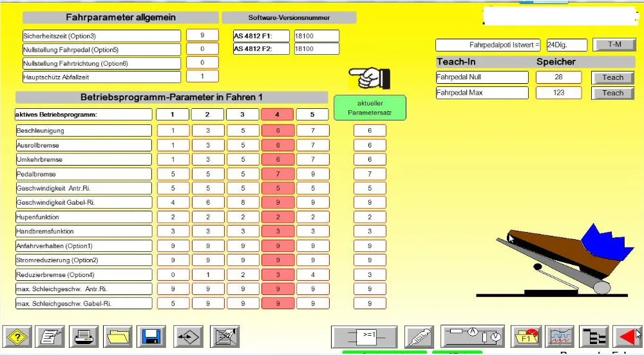Click the pointing hand icon
This screenshot has width=644, height=355.
[x=369, y=78]
